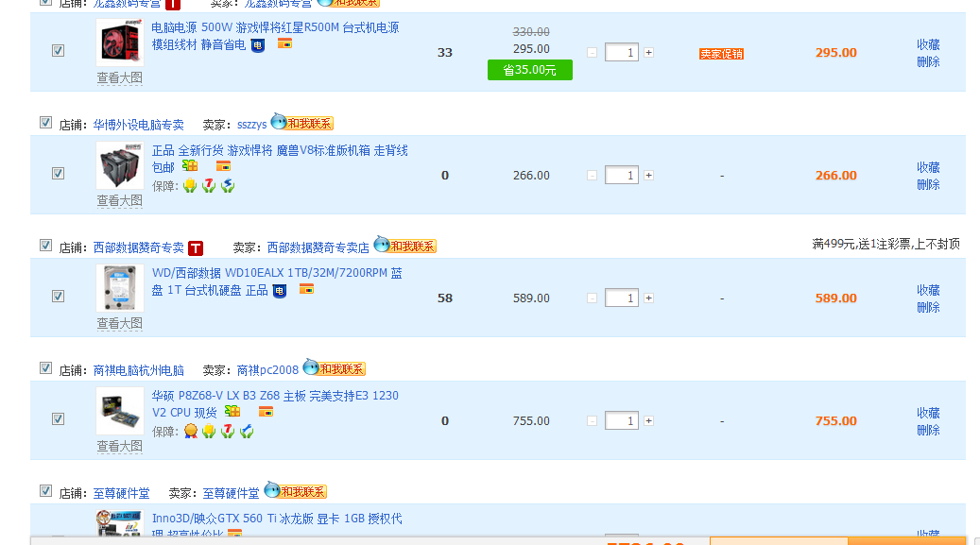Uncheck the 魔兽V8 case item checkbox
The width and height of the screenshot is (980, 545).
pyautogui.click(x=59, y=173)
